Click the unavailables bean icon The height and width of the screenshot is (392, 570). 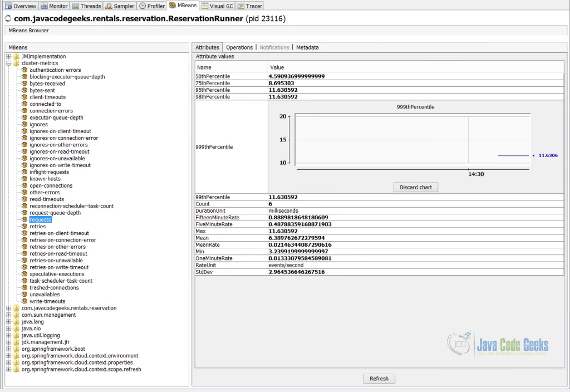(x=24, y=294)
